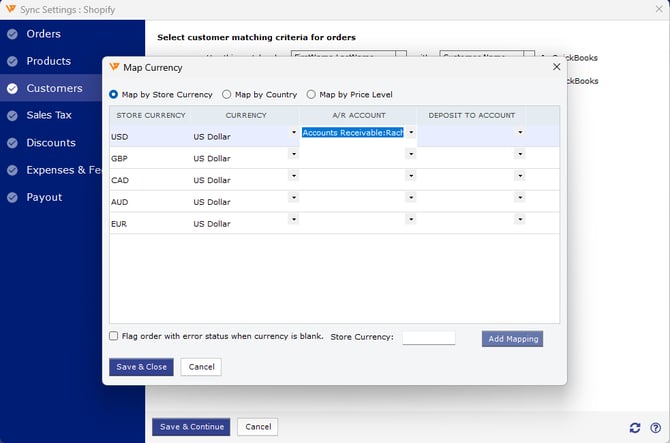Choose Map by Price Level option
The width and height of the screenshot is (670, 443).
click(312, 95)
